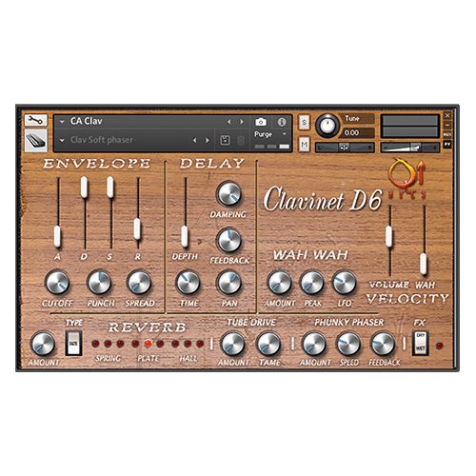Click the PUNCH knob
This screenshot has height=476, width=476.
pyautogui.click(x=99, y=283)
